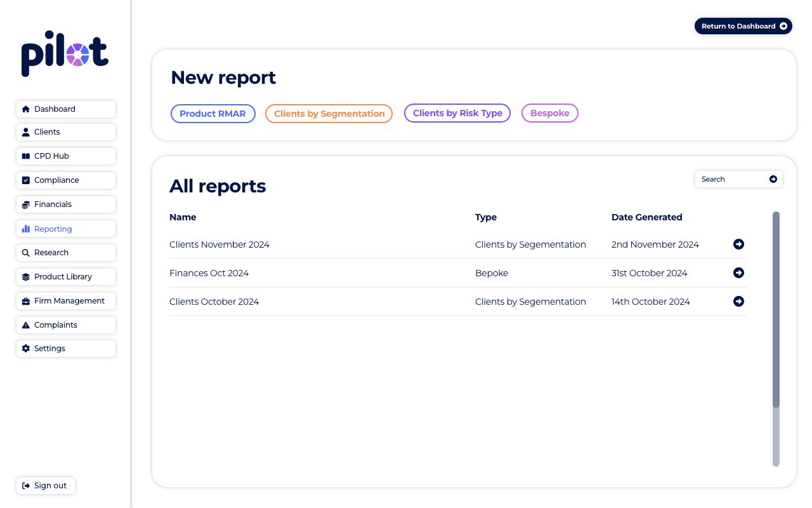
Task: Click the Search reports field
Action: [x=738, y=179]
